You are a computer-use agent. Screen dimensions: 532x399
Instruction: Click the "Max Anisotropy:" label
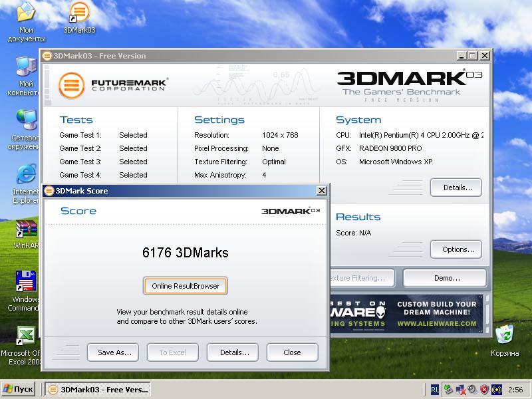tap(220, 175)
